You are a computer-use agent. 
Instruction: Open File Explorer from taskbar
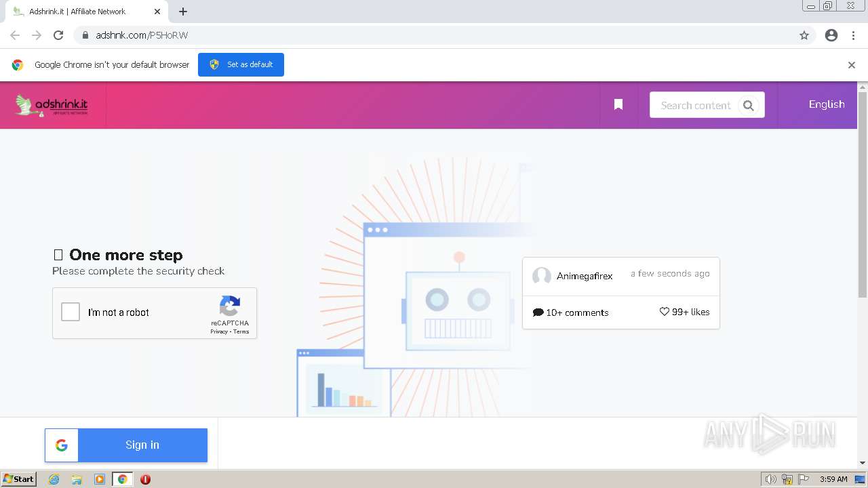[77, 479]
